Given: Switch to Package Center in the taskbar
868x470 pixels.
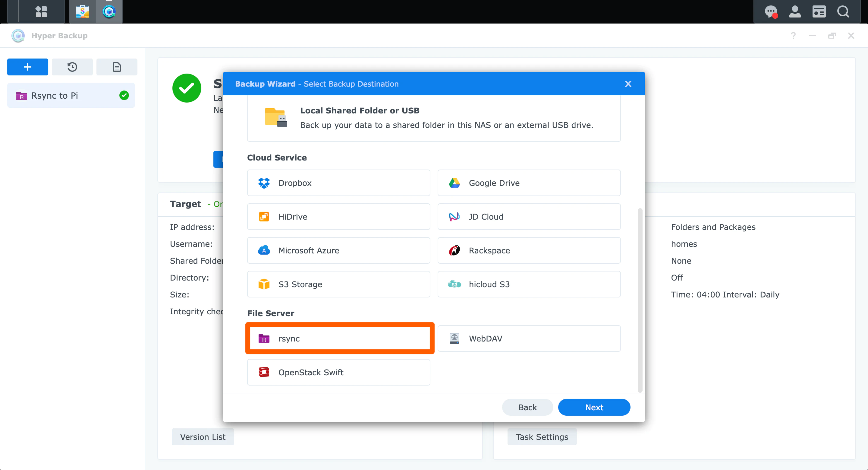Looking at the screenshot, I should (83, 11).
